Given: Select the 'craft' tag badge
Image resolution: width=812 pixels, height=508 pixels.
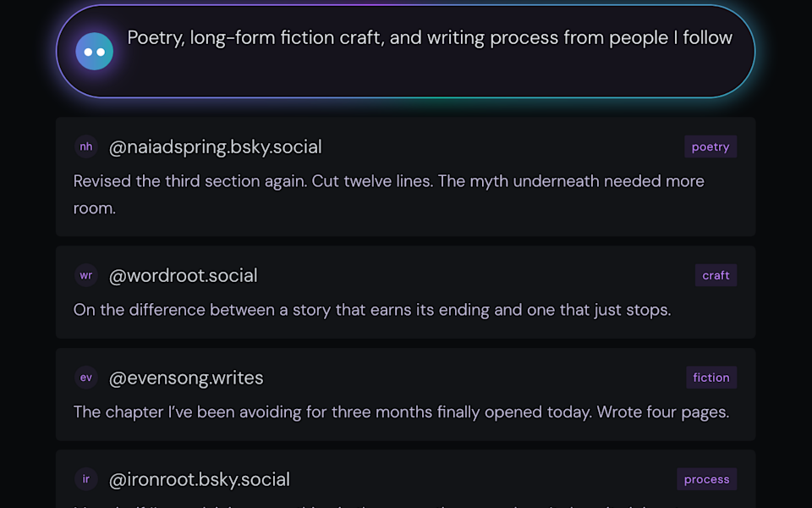Looking at the screenshot, I should click(x=716, y=275).
